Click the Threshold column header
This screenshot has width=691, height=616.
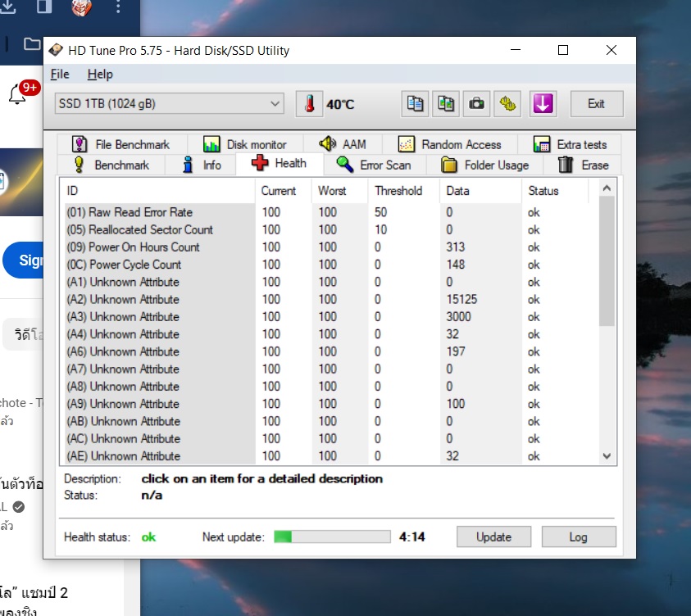point(398,191)
